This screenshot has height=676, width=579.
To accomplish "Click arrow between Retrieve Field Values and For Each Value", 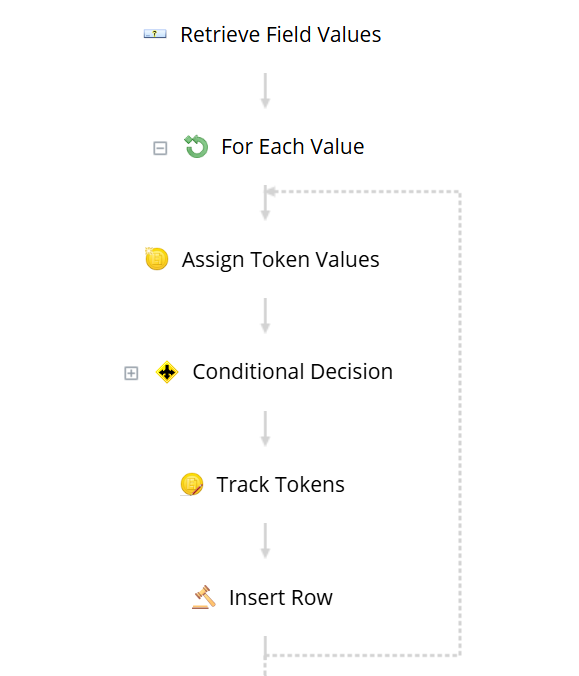I will (266, 91).
